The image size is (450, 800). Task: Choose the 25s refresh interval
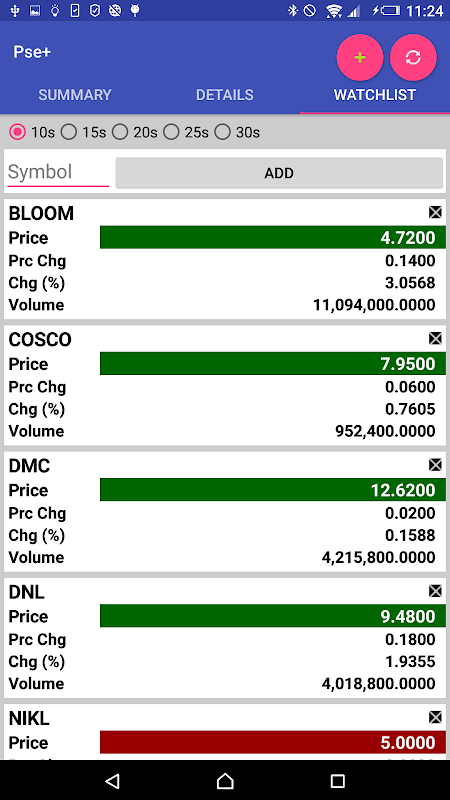coord(186,133)
